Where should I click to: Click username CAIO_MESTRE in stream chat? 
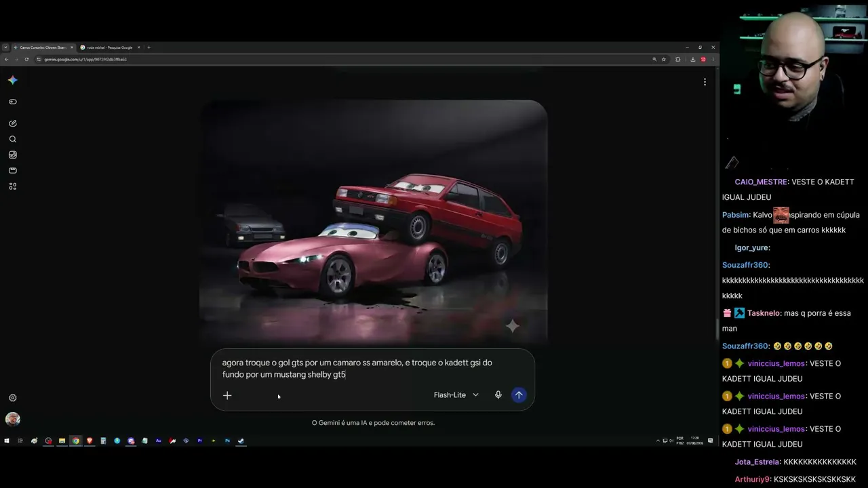point(761,182)
